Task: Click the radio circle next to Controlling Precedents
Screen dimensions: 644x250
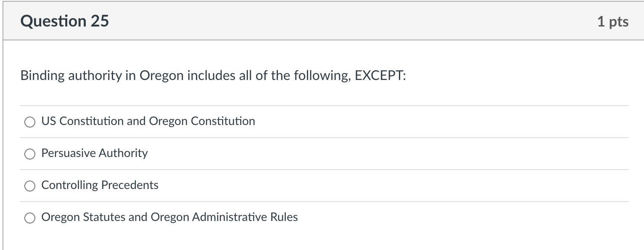Action: tap(30, 186)
